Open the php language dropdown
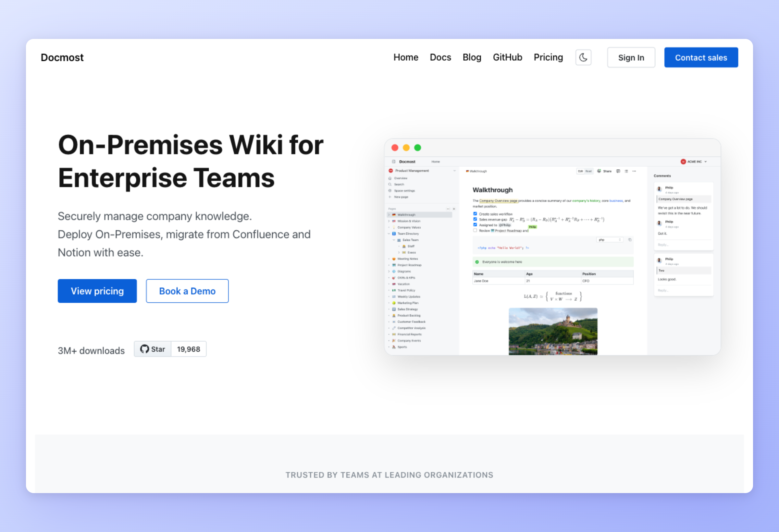779x532 pixels. click(610, 240)
